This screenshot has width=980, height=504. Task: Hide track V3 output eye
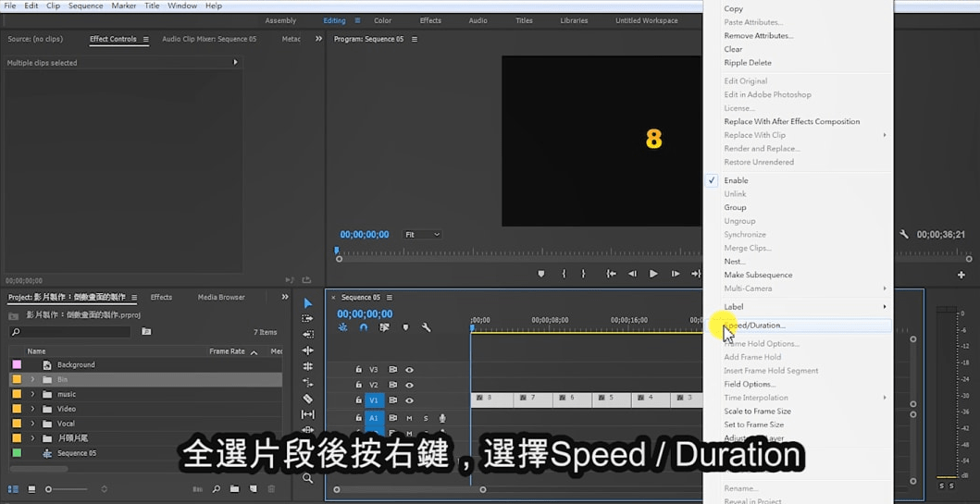pyautogui.click(x=409, y=370)
